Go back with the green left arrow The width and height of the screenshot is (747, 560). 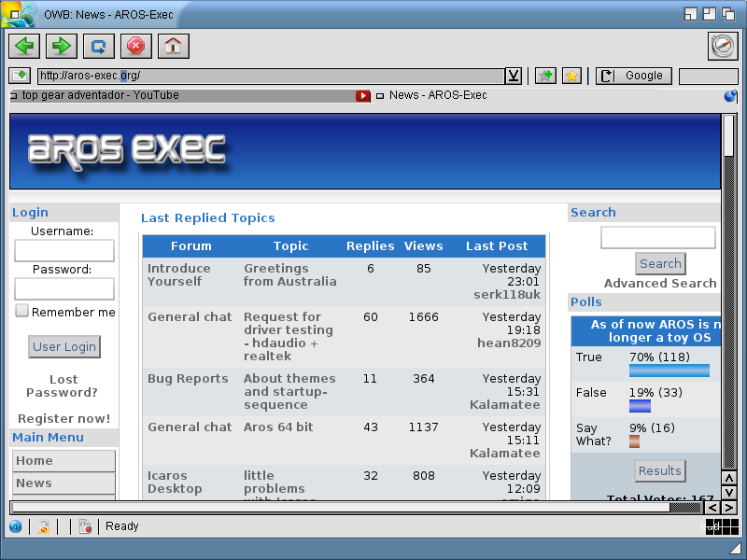click(x=24, y=46)
